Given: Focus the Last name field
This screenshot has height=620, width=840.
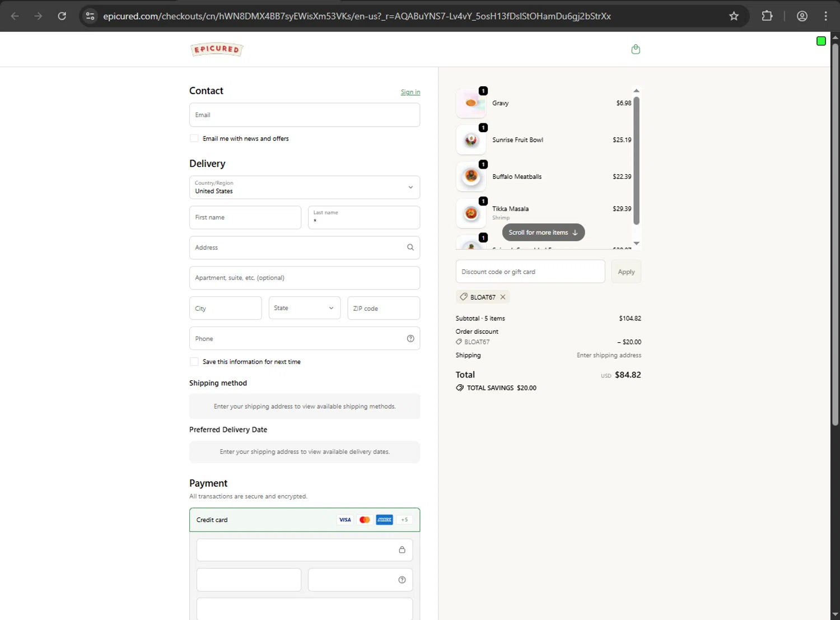Looking at the screenshot, I should point(364,217).
